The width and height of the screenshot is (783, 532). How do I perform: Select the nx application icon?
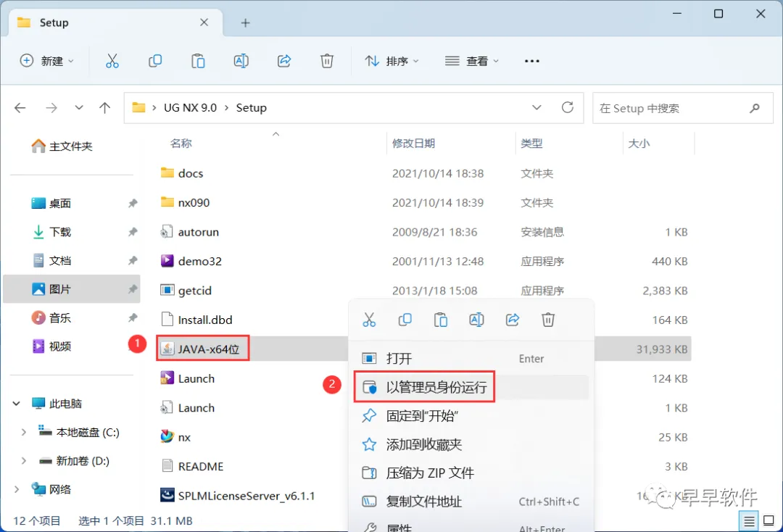[167, 437]
